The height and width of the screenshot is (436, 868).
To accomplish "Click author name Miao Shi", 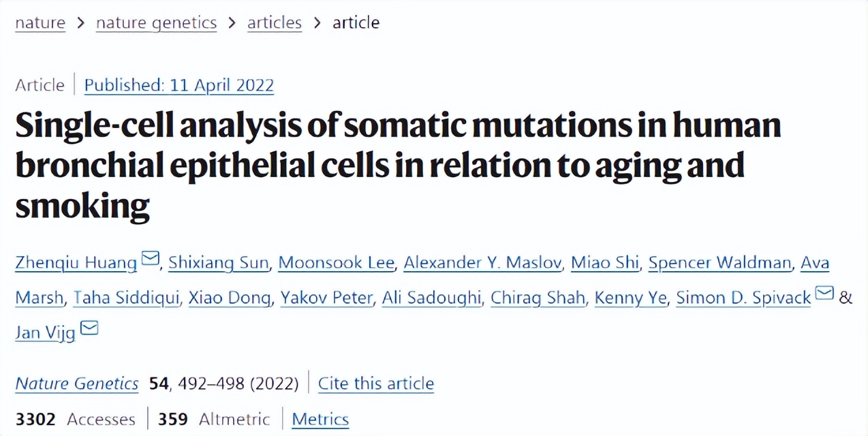I will coord(605,263).
